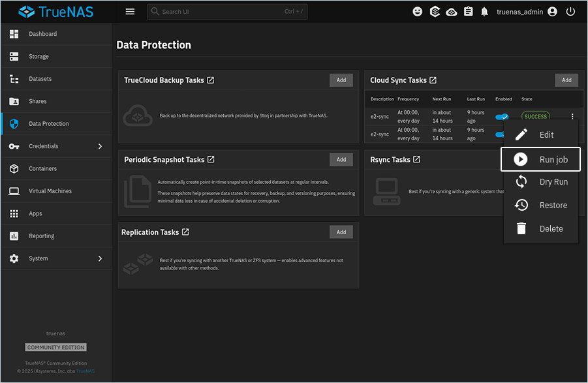Choose Delete from the context menu
Image resolution: width=588 pixels, height=383 pixels.
tap(541, 228)
